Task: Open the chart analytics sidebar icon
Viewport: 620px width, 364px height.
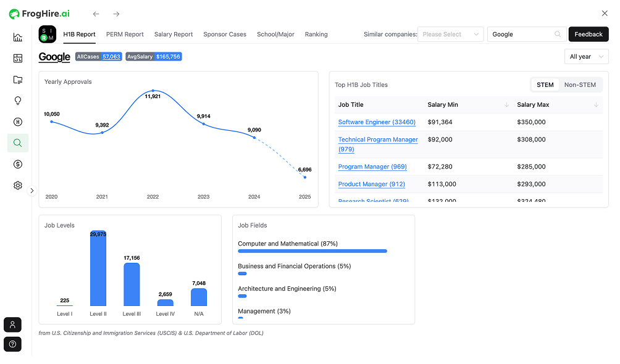Action: (18, 38)
